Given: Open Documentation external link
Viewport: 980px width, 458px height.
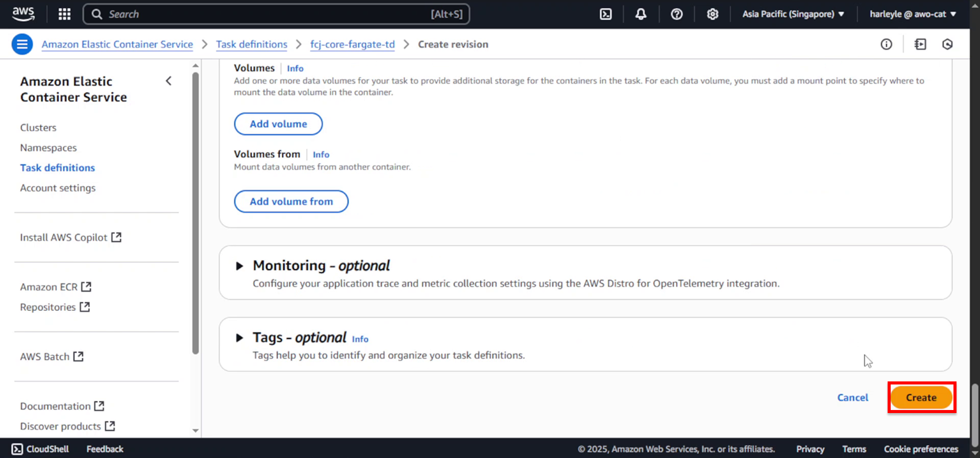Looking at the screenshot, I should coord(62,406).
